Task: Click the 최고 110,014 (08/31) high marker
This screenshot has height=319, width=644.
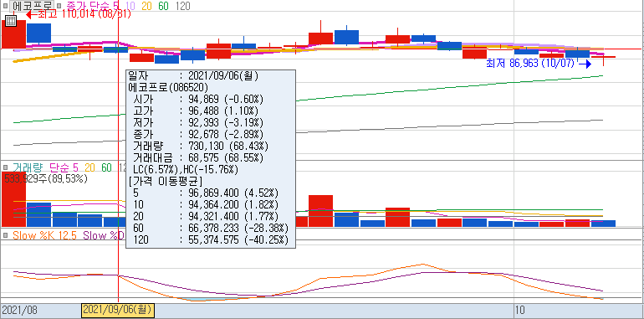Action: [x=78, y=14]
